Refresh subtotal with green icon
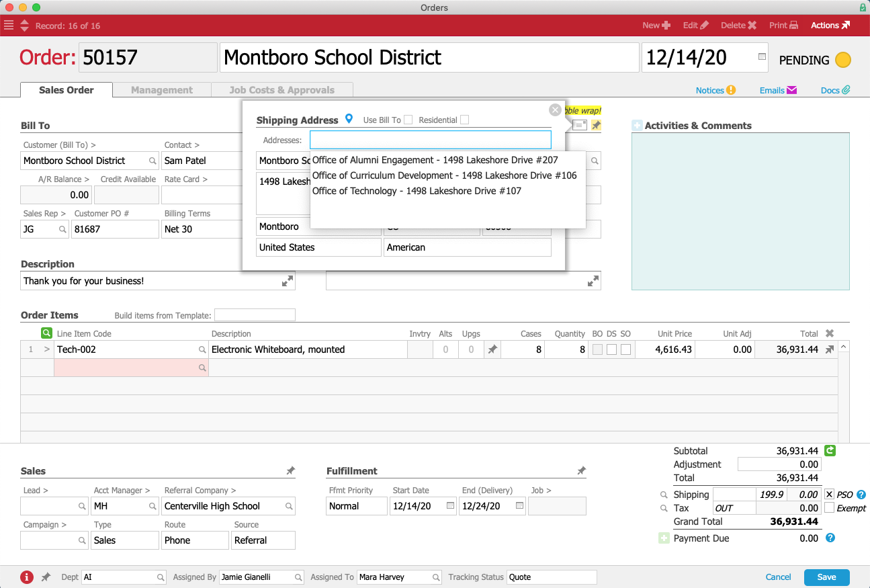 [830, 451]
